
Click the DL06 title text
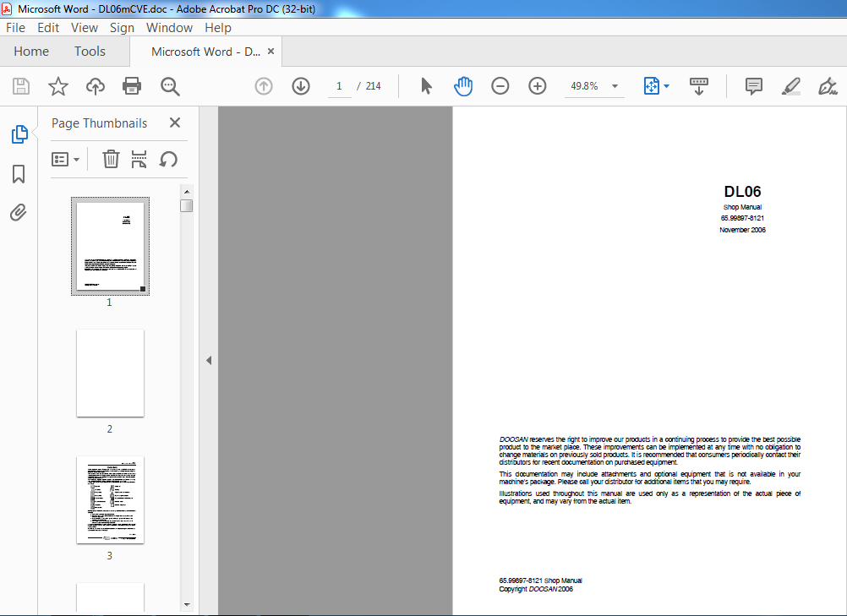pyautogui.click(x=742, y=192)
